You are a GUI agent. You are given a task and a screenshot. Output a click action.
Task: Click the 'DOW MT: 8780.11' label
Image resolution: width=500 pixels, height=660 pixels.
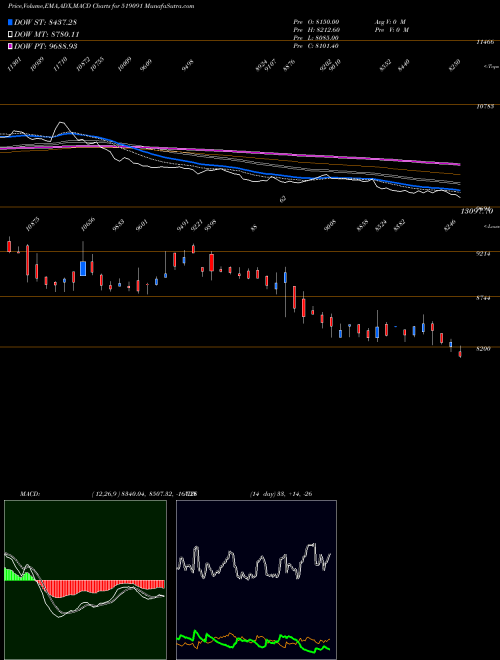point(47,34)
